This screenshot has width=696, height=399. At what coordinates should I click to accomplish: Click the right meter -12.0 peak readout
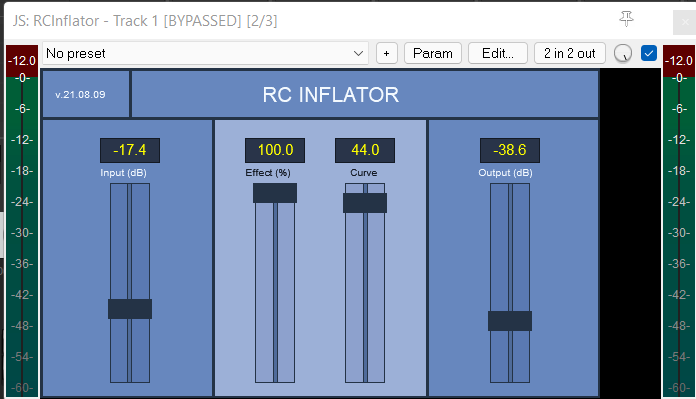click(x=679, y=61)
